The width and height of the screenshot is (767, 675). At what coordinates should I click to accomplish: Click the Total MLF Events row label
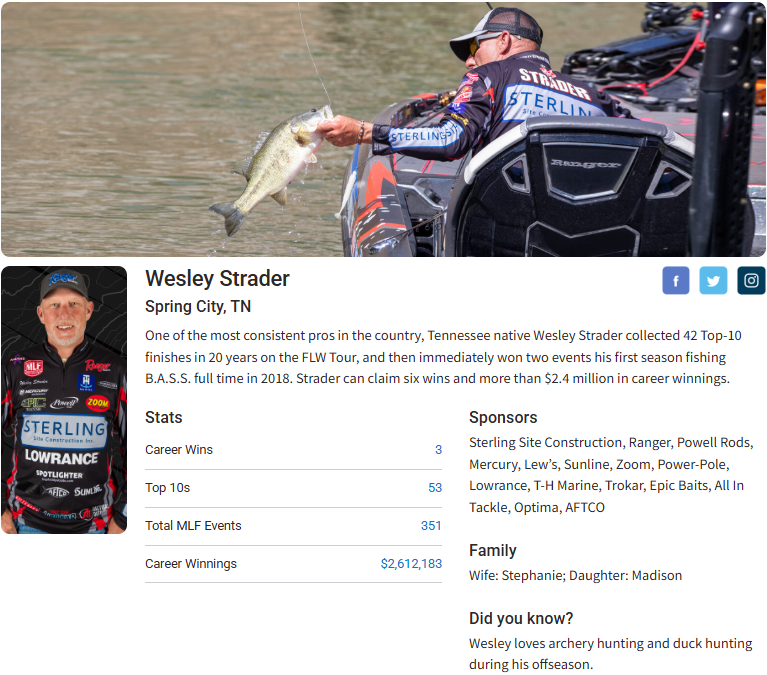(193, 525)
